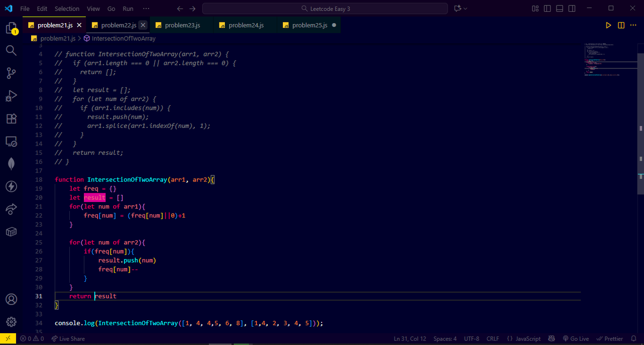644x345 pixels.
Task: Open the View menu
Action: [x=93, y=9]
